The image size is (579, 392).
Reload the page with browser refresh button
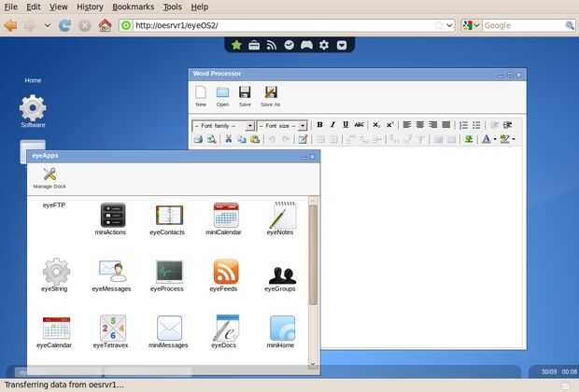(65, 25)
